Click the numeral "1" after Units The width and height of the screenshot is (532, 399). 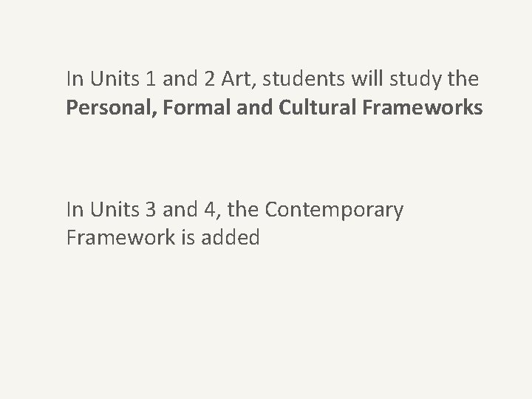tap(151, 79)
